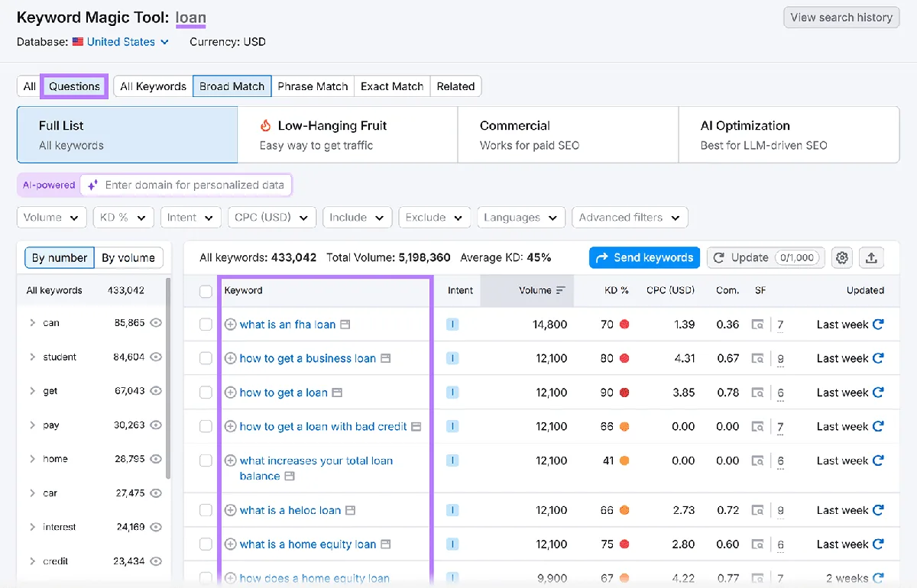Click View search history button
This screenshot has width=917, height=588.
pyautogui.click(x=841, y=18)
